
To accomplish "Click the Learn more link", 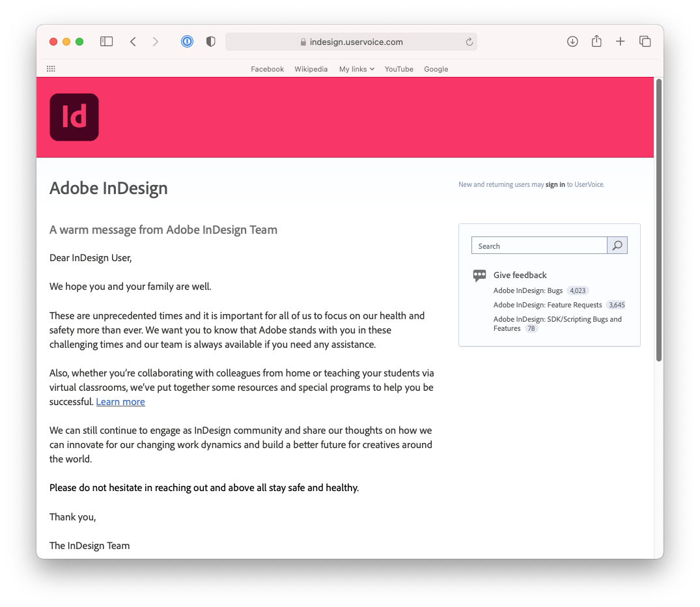I will [x=120, y=402].
